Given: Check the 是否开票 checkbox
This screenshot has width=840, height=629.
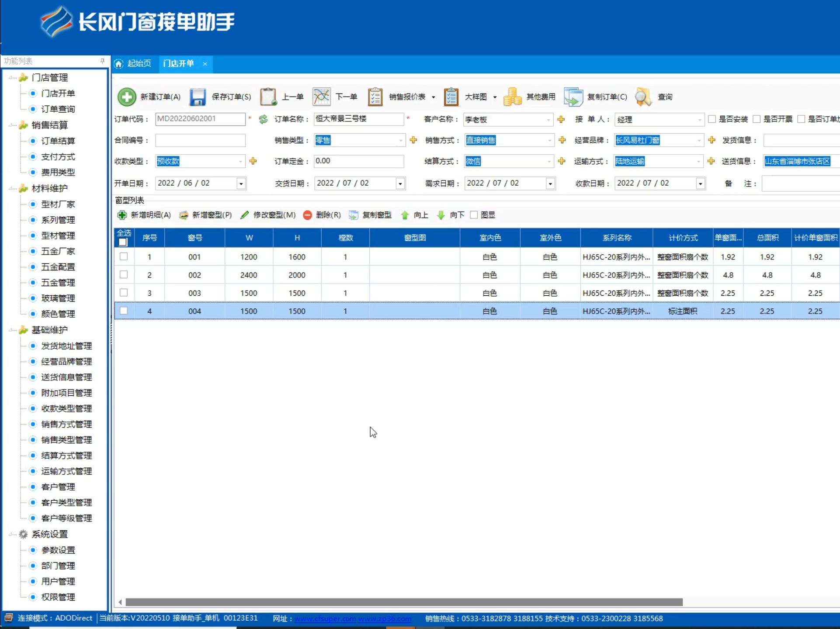Looking at the screenshot, I should 757,119.
